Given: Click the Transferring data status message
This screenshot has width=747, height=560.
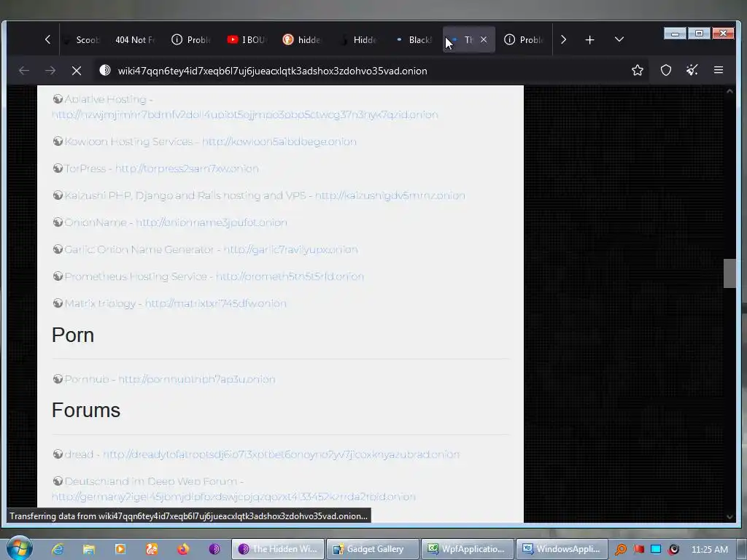Looking at the screenshot, I should tap(189, 516).
